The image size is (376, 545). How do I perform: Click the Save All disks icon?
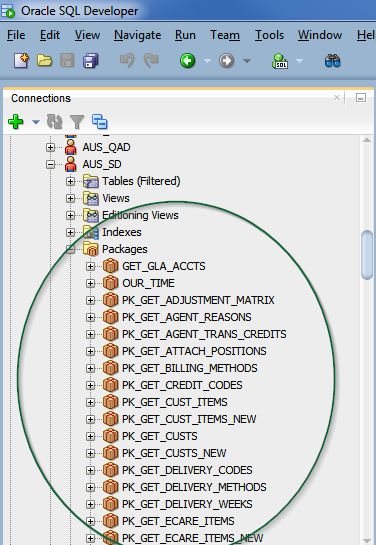coord(91,61)
